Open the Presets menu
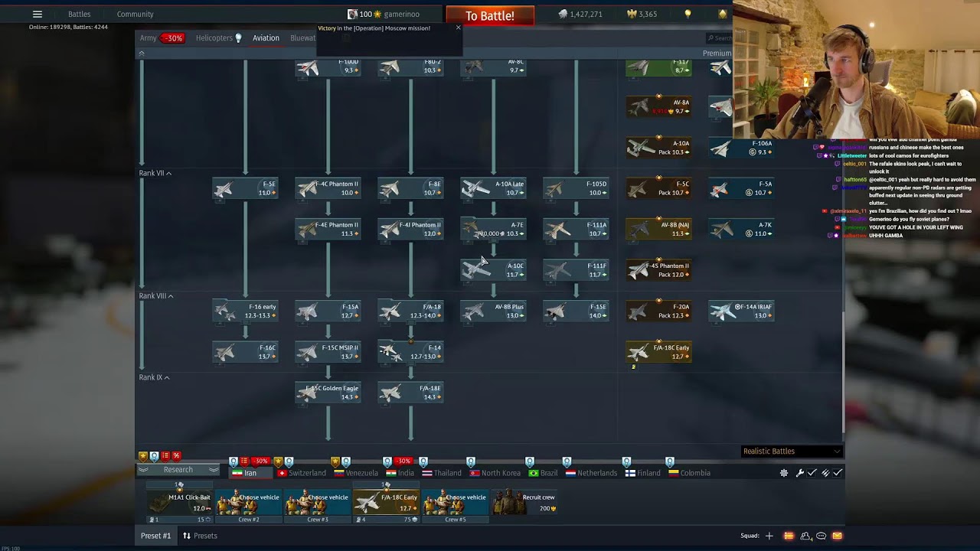Image resolution: width=980 pixels, height=551 pixels. (200, 536)
